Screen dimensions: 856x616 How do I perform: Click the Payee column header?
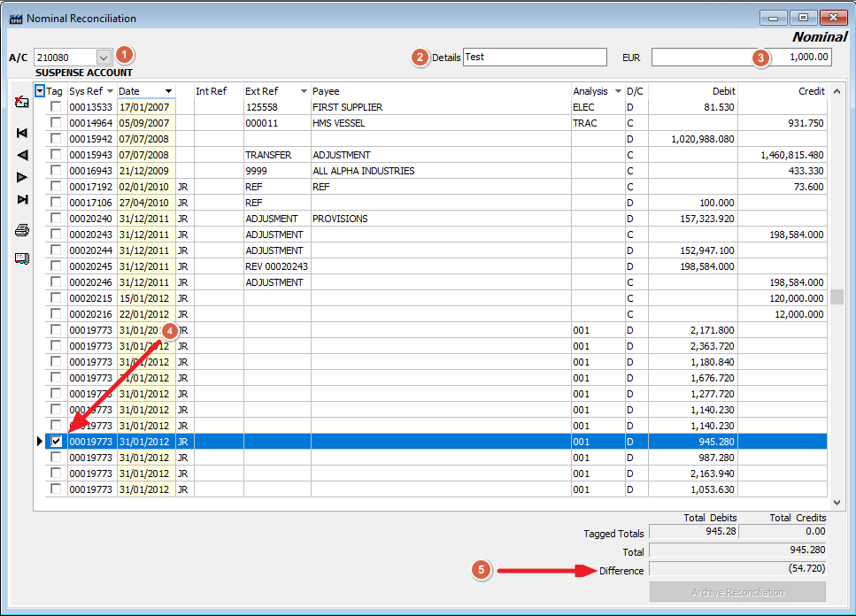coord(326,91)
